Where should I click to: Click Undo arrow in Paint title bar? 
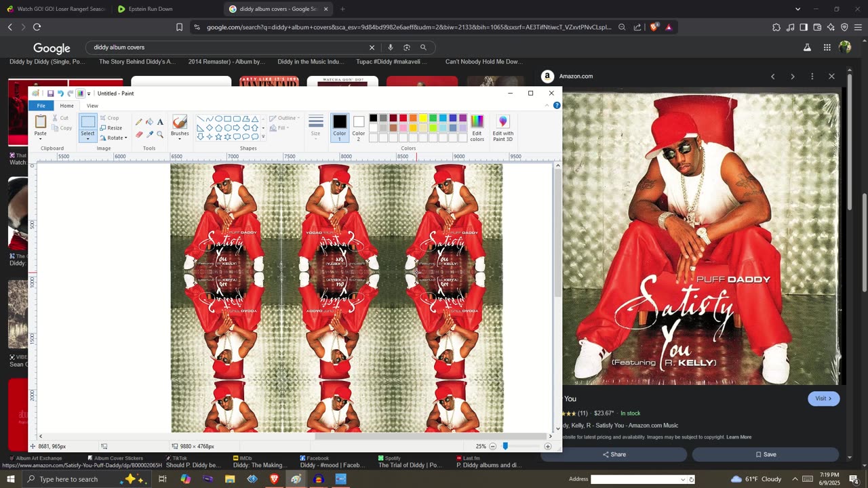coord(60,94)
